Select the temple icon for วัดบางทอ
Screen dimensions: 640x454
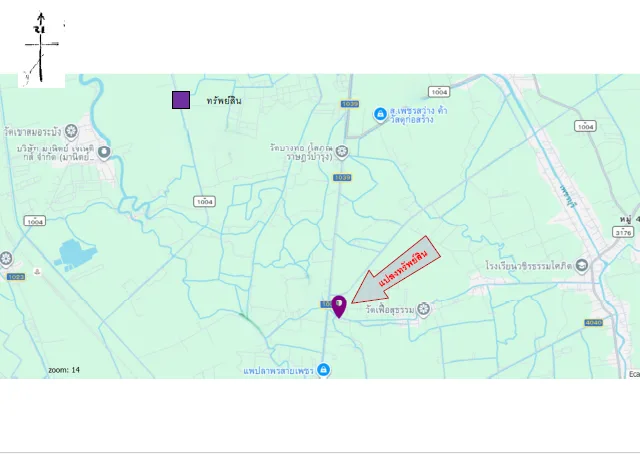(x=342, y=152)
